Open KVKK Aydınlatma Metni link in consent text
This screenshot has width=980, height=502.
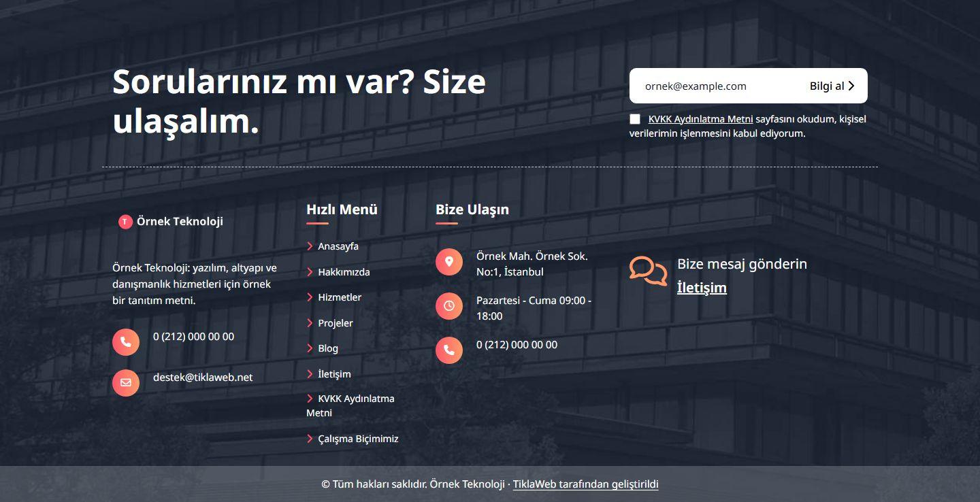[700, 119]
